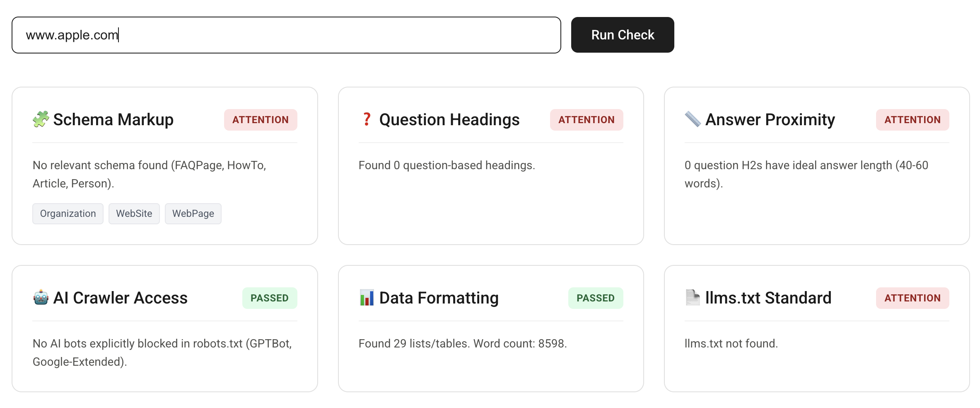Click the Data Formatting bar chart icon
Screen dimensions: 980x408
[367, 298]
